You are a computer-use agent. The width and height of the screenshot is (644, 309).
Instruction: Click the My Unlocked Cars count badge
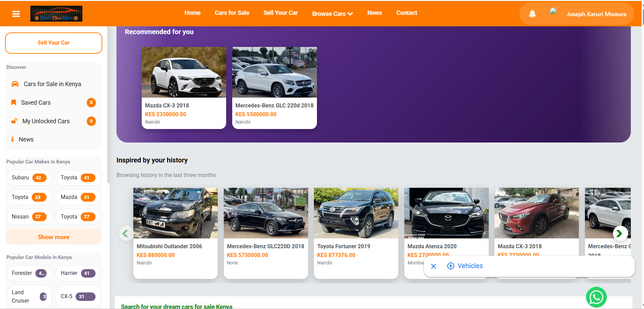pos(91,121)
